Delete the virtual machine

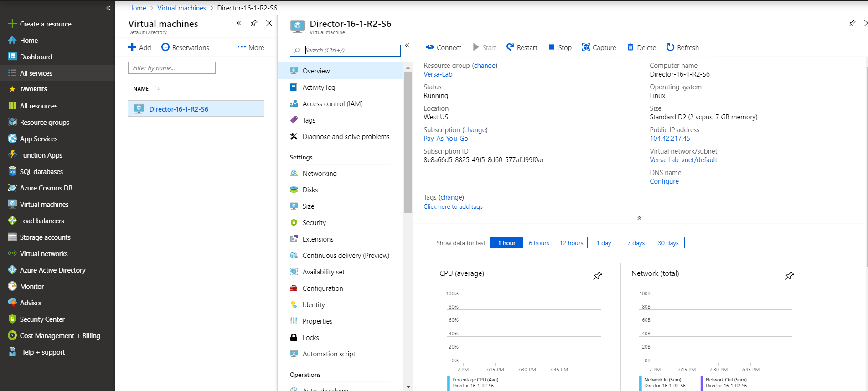[x=642, y=47]
